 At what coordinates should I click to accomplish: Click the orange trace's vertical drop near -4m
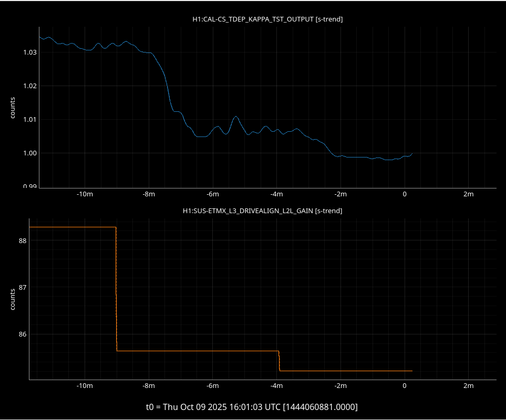coord(279,361)
